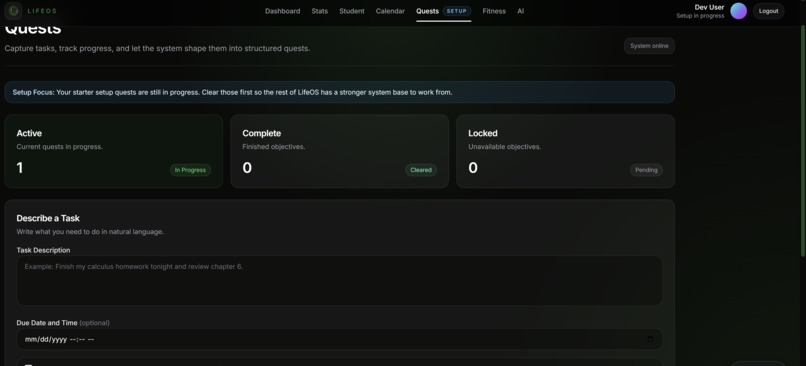Click the 'Capture tasks, track progress' subtitle
This screenshot has height=366, width=806.
click(x=157, y=48)
